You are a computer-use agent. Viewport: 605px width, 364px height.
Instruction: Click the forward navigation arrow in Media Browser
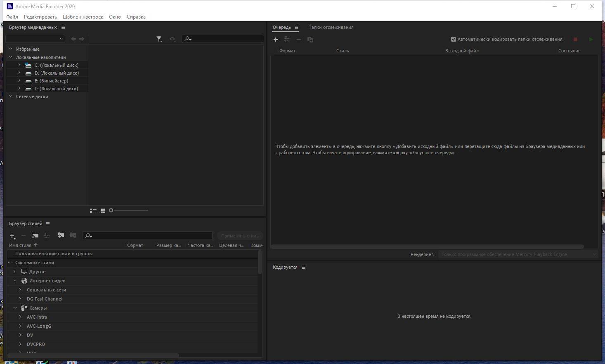pyautogui.click(x=82, y=39)
